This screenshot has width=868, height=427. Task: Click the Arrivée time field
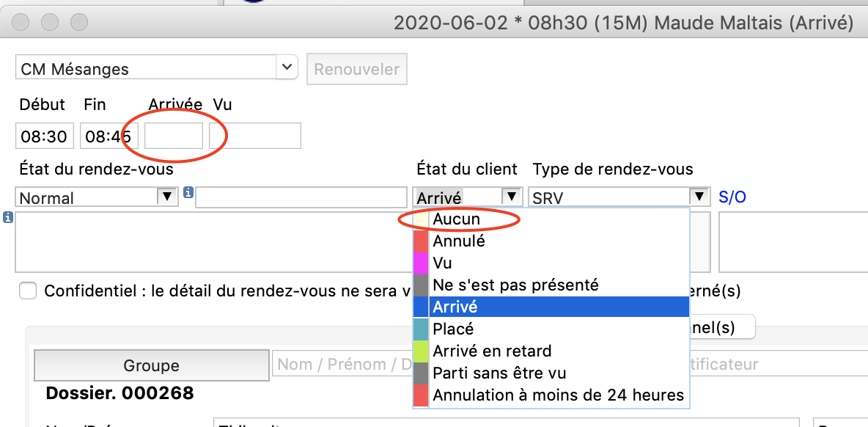[x=174, y=136]
